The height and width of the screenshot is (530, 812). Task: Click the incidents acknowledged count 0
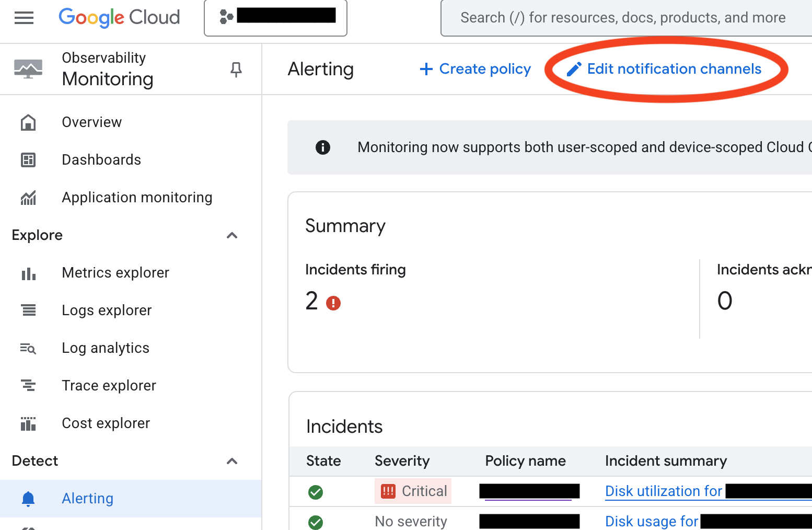(725, 301)
